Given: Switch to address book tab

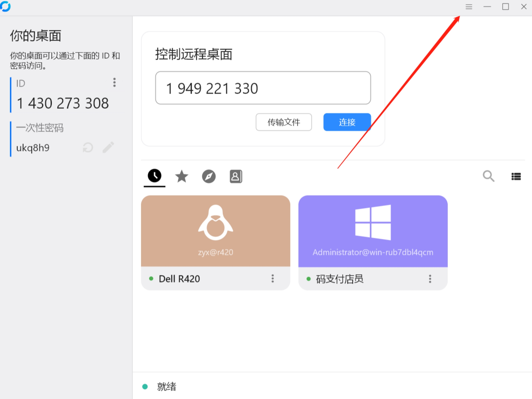Looking at the screenshot, I should [236, 176].
